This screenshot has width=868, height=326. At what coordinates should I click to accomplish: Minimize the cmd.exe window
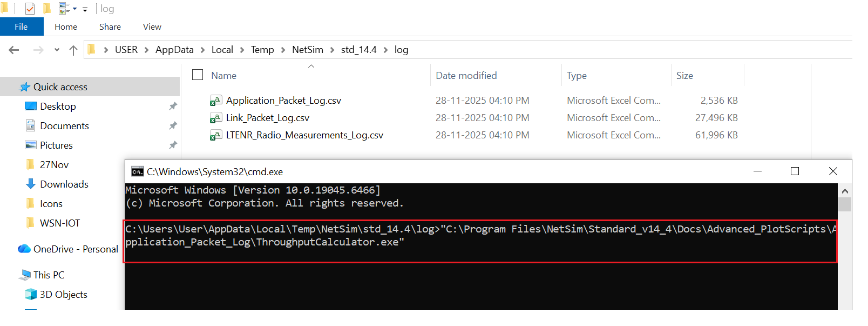757,171
